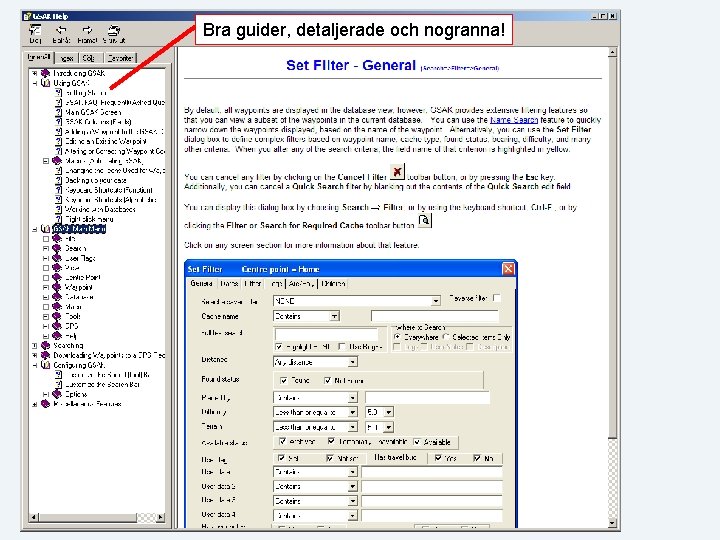Toggle the Not Found checkbox
The width and height of the screenshot is (720, 540).
[327, 380]
